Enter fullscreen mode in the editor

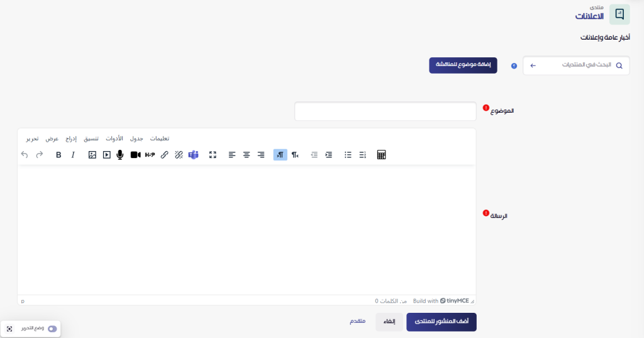click(x=213, y=155)
